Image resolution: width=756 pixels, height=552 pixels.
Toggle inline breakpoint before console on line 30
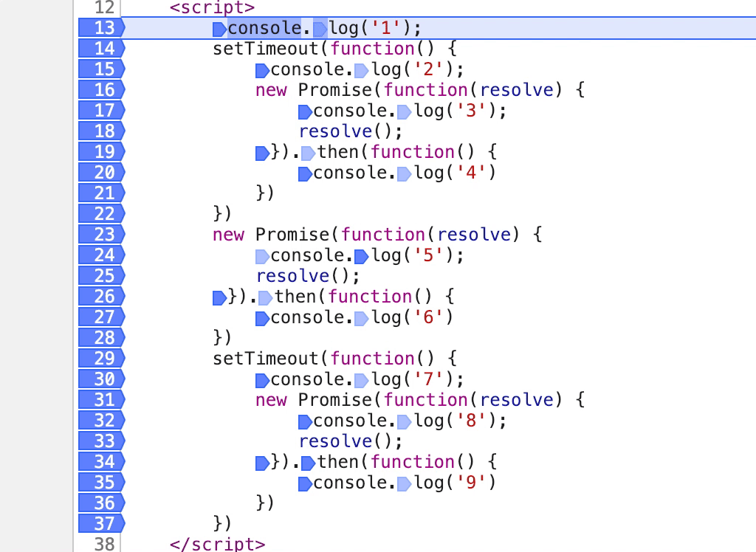point(262,382)
